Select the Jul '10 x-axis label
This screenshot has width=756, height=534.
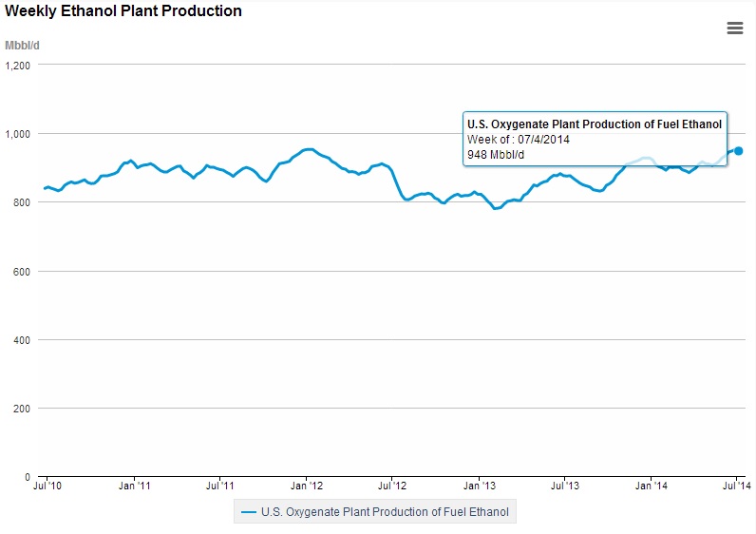tap(47, 486)
